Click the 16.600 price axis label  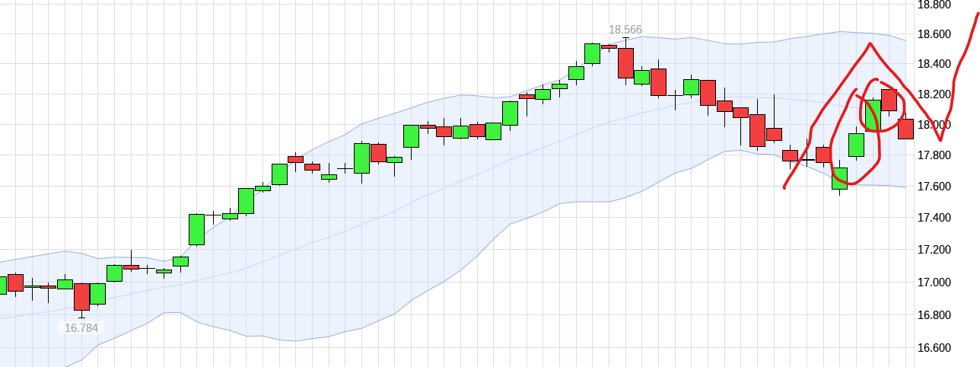click(x=934, y=348)
